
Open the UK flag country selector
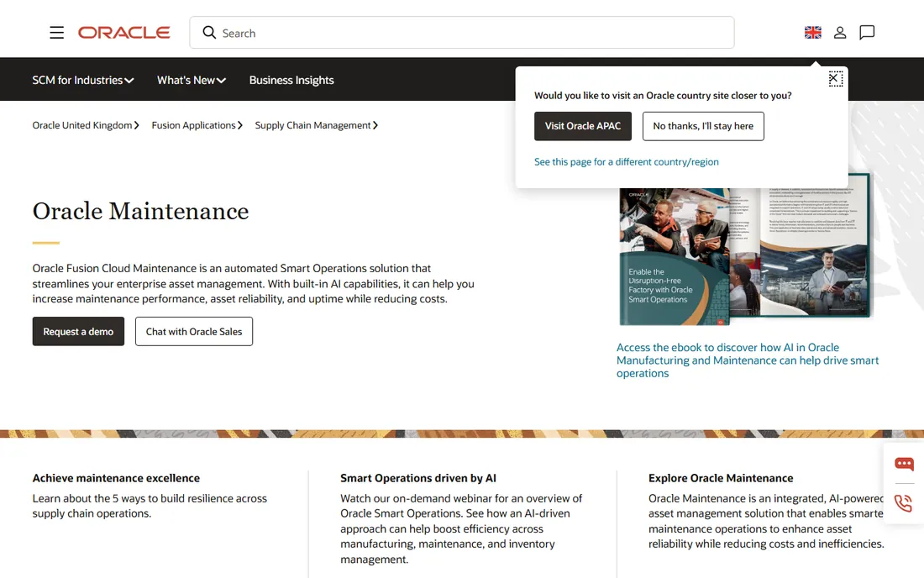click(812, 33)
